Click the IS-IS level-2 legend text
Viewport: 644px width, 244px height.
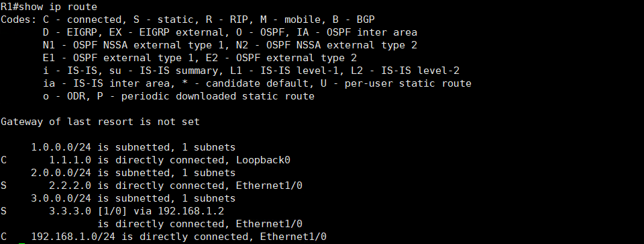click(x=405, y=71)
